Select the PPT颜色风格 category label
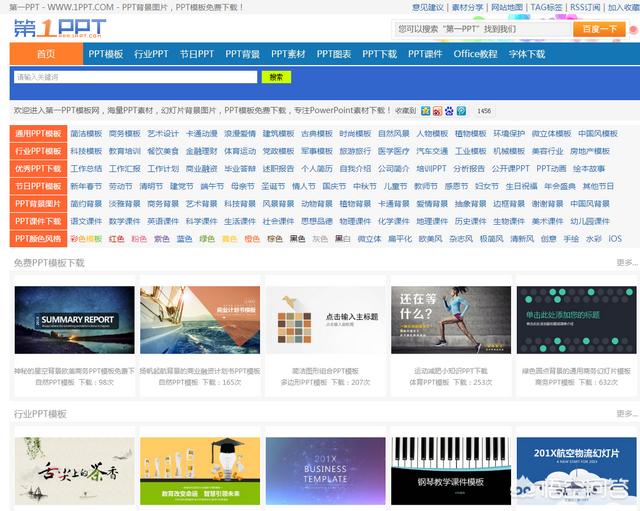Screen dimensions: 640x511 pyautogui.click(x=38, y=239)
